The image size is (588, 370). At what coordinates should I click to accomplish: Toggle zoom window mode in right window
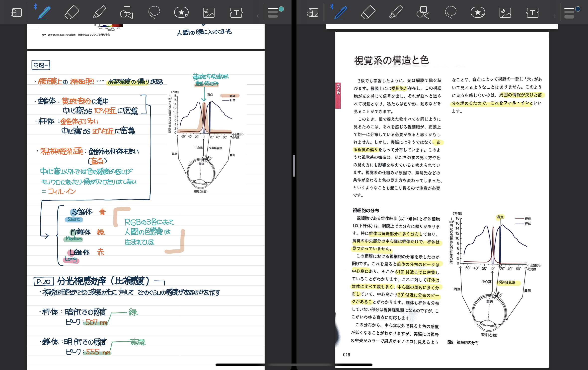(313, 12)
